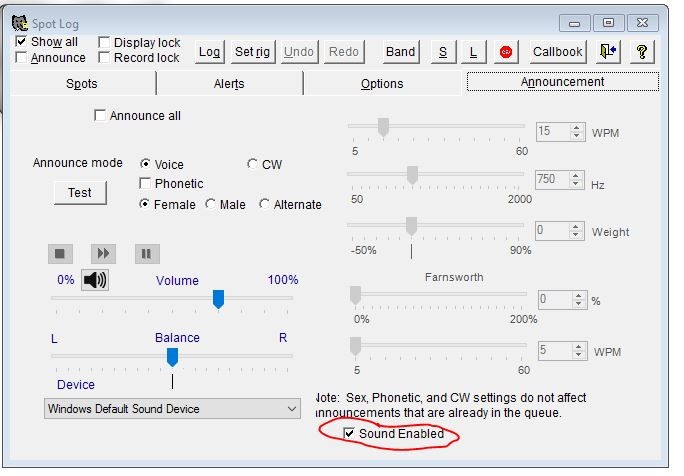Click the Spot Log app icon in title bar

click(x=20, y=23)
